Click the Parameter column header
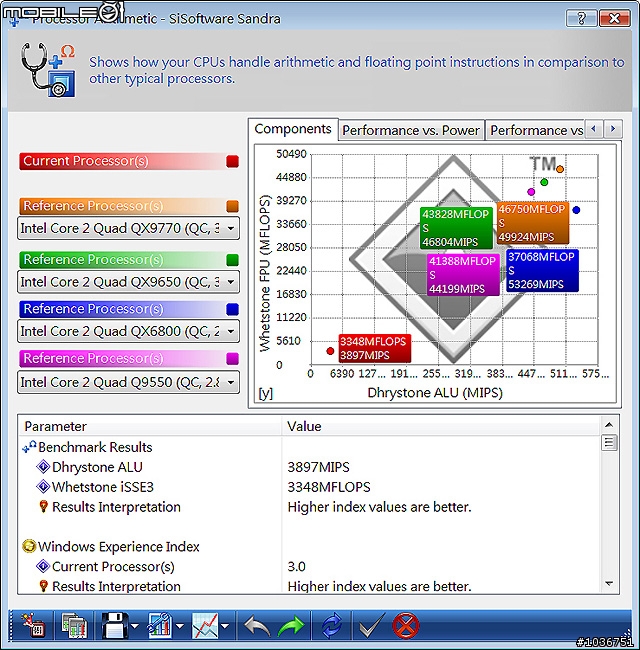This screenshot has width=640, height=650. click(150, 426)
